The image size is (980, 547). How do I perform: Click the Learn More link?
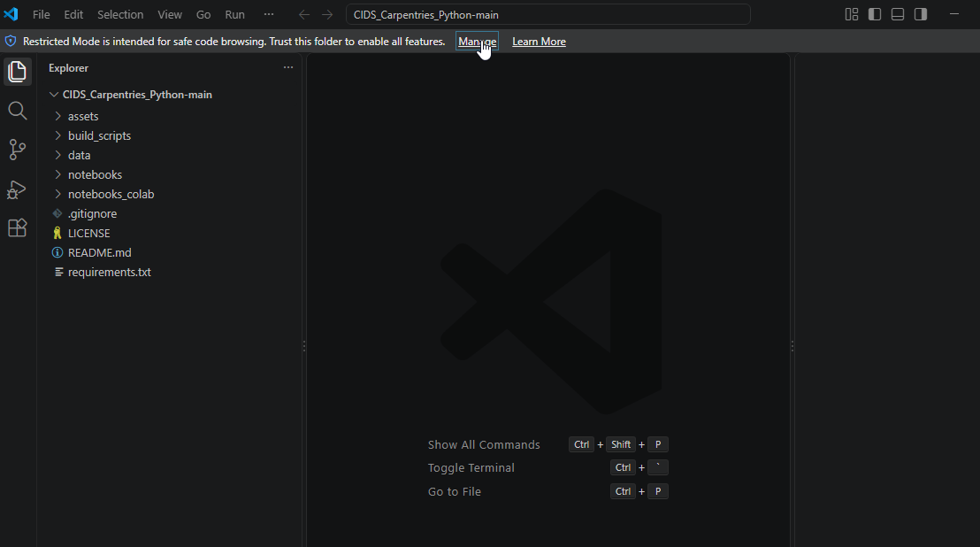click(539, 42)
